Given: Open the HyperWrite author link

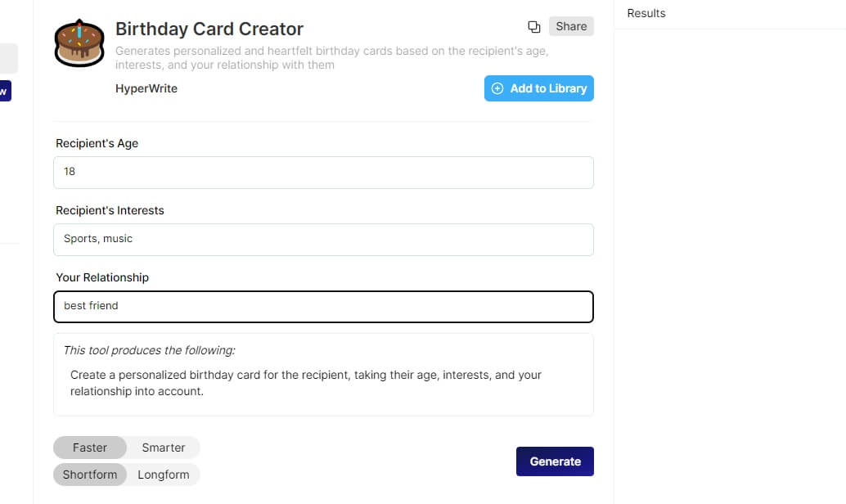Looking at the screenshot, I should coord(146,88).
